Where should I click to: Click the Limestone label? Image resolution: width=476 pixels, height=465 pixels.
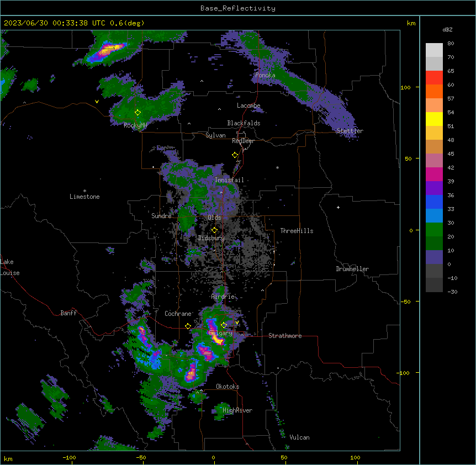[x=84, y=197]
